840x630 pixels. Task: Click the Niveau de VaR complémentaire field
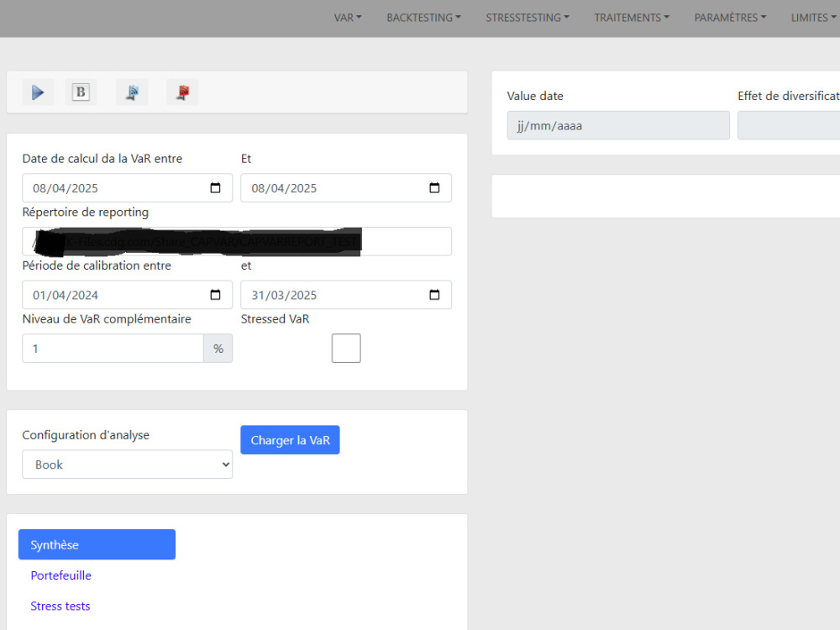[113, 349]
